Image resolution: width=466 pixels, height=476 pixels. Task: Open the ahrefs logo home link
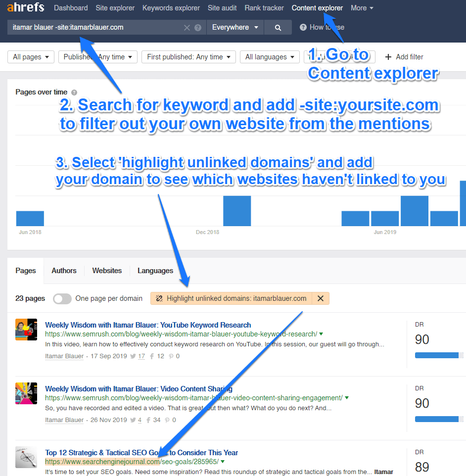point(26,7)
